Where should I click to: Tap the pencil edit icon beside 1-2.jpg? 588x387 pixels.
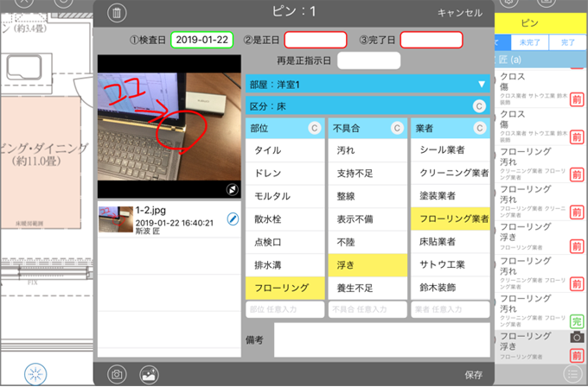click(x=233, y=219)
